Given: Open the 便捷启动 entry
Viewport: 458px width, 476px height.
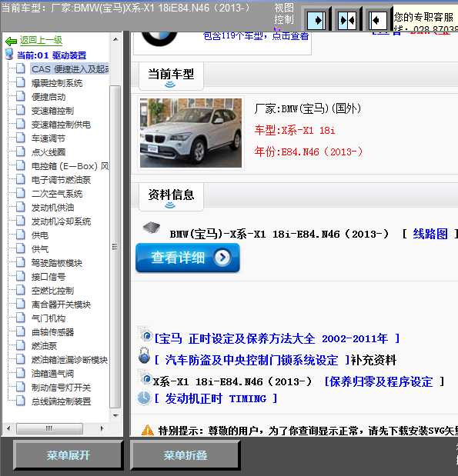Looking at the screenshot, I should tap(48, 97).
